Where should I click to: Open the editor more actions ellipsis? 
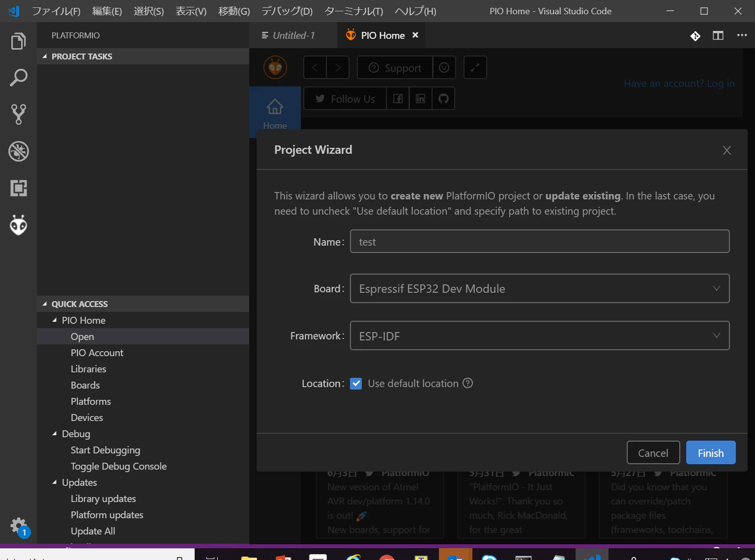coord(742,35)
